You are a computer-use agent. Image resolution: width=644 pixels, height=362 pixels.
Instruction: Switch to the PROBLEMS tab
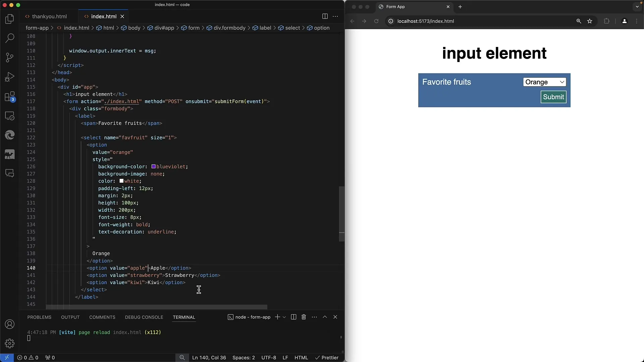pyautogui.click(x=39, y=317)
